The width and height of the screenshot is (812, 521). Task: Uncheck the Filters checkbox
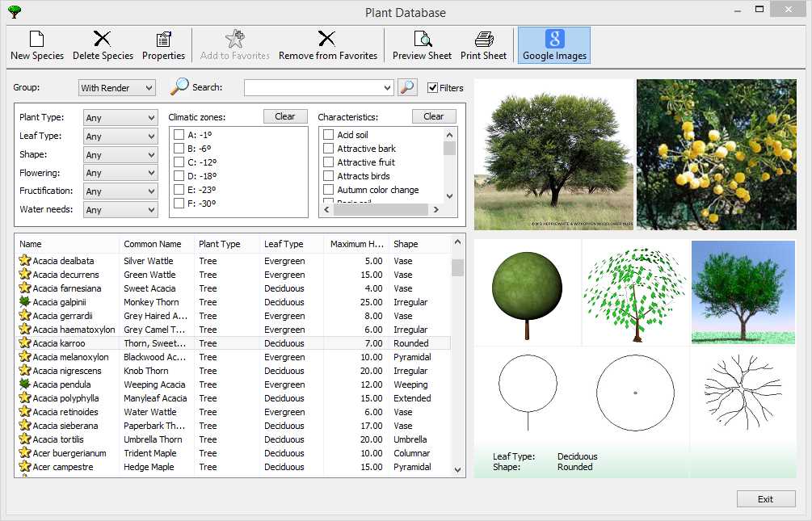pyautogui.click(x=433, y=88)
